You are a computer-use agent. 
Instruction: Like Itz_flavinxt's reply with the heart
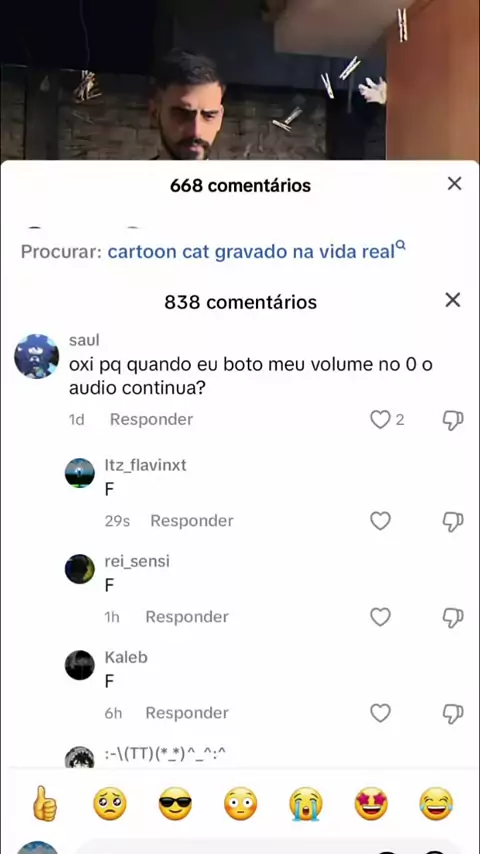click(380, 521)
